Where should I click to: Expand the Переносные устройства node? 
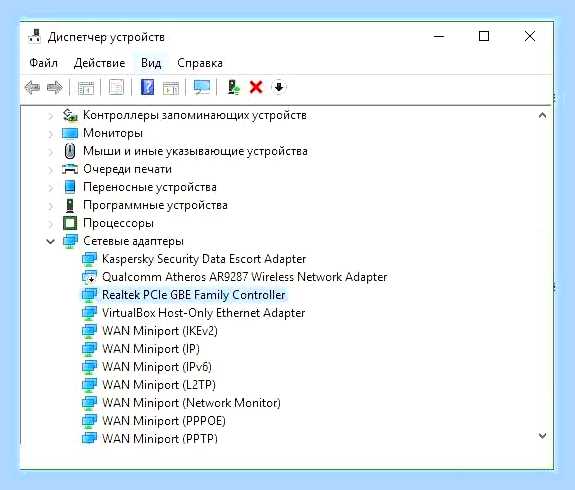(51, 188)
